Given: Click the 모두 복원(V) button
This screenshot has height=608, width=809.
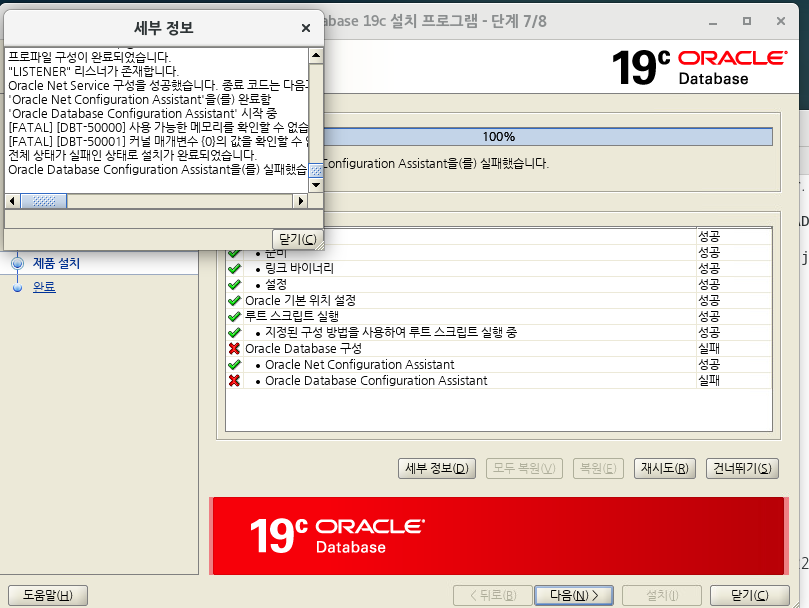Looking at the screenshot, I should pyautogui.click(x=524, y=468).
